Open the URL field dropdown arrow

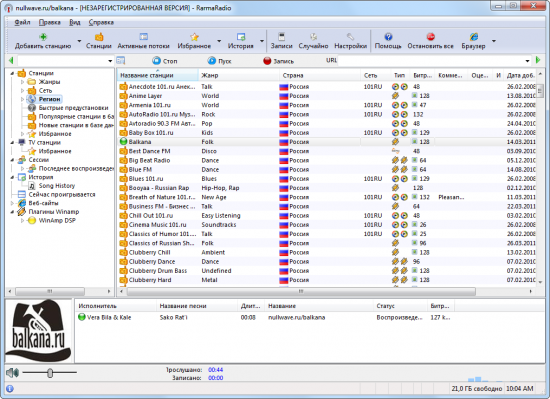[527, 61]
